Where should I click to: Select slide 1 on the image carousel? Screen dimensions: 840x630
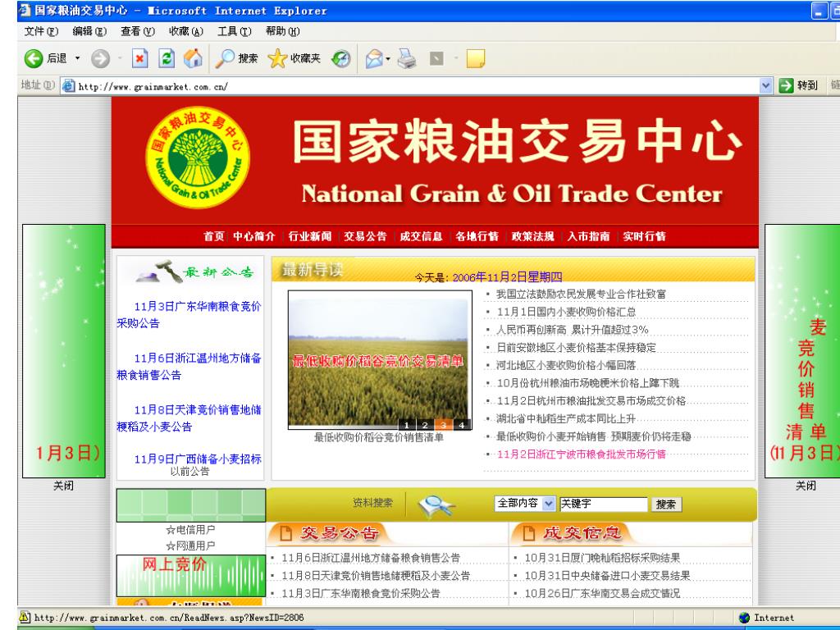407,425
